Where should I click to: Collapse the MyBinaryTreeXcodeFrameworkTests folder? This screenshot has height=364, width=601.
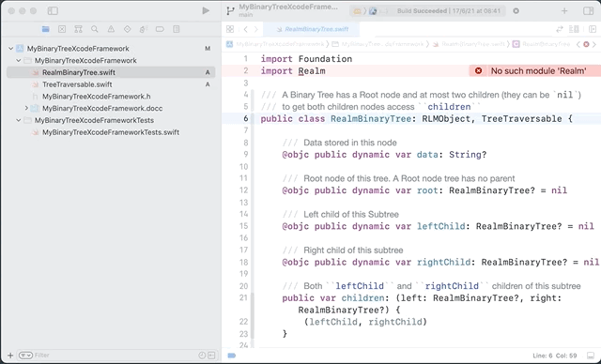point(19,120)
